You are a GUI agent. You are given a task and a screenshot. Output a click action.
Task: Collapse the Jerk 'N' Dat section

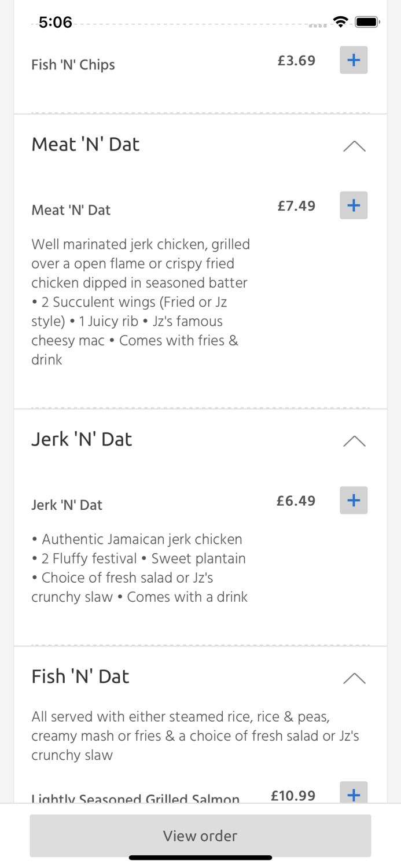(354, 441)
